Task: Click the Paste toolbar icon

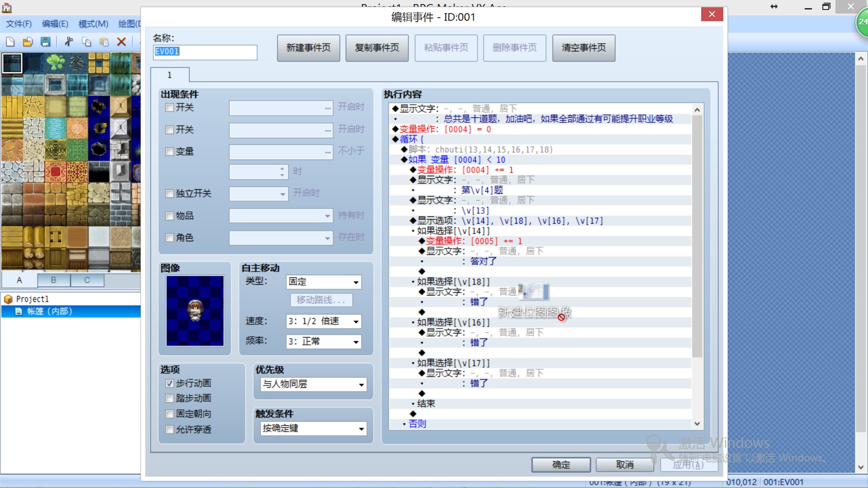Action: pos(104,42)
